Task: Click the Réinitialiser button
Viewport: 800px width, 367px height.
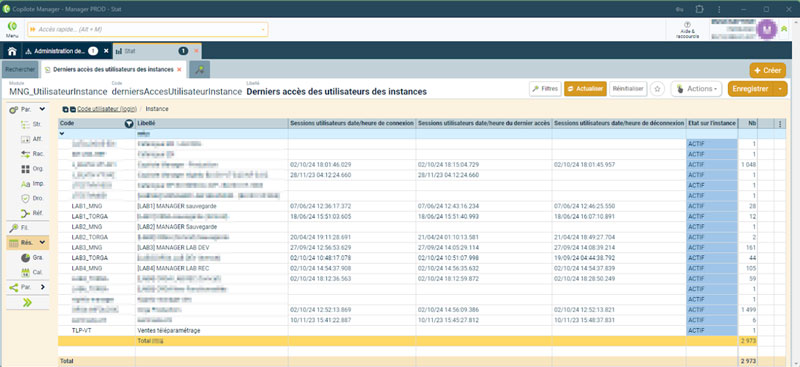Action: click(x=629, y=89)
